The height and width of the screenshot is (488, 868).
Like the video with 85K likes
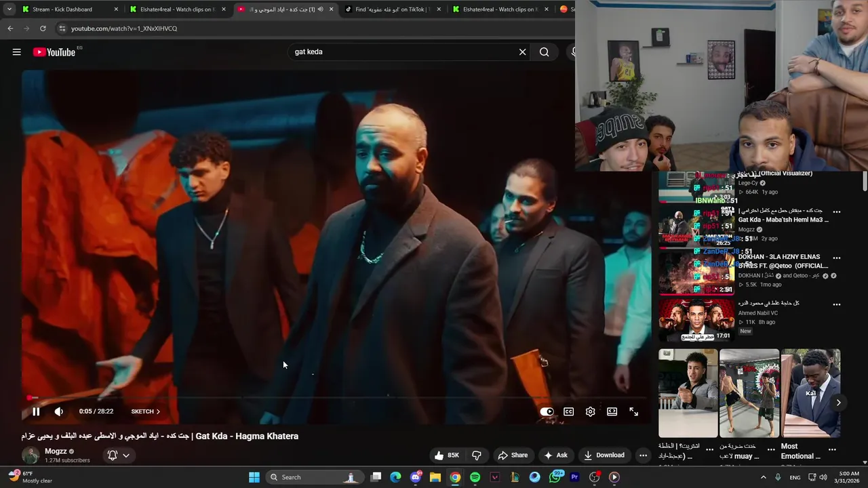tap(448, 455)
